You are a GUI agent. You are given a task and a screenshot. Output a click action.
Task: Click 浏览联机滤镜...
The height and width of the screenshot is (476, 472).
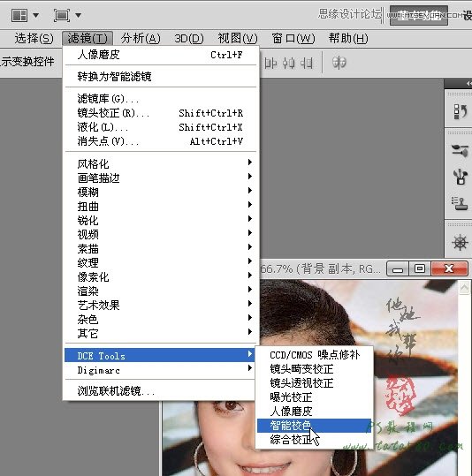pos(160,391)
